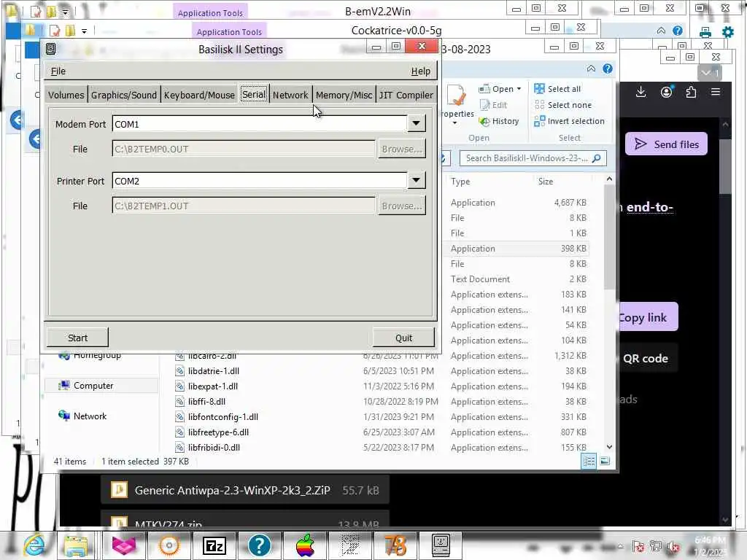Open the browser hamburger menu
This screenshot has height=560, width=747.
716,92
